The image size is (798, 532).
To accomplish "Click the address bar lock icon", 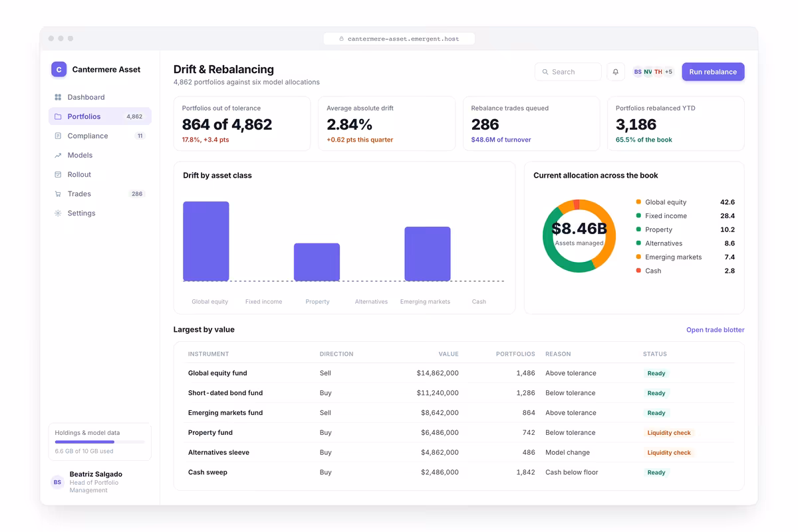I will point(342,39).
